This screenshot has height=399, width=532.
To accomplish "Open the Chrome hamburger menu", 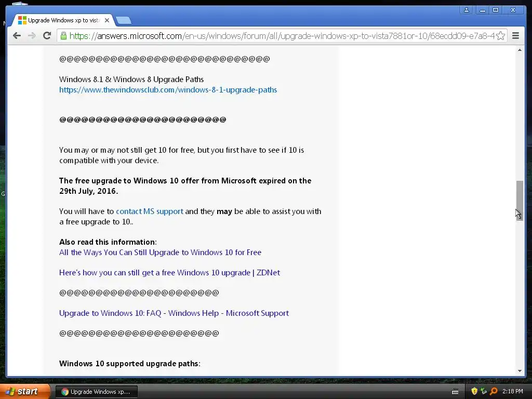I will tap(515, 36).
